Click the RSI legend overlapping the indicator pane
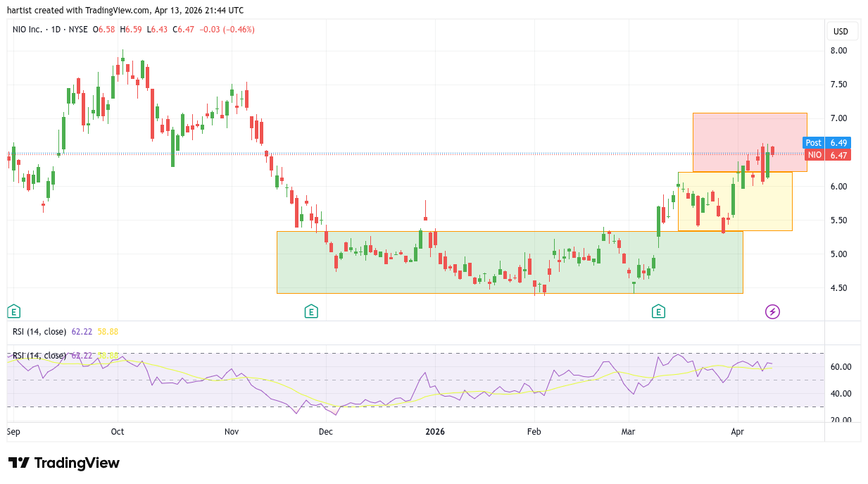The image size is (868, 484). 39,356
